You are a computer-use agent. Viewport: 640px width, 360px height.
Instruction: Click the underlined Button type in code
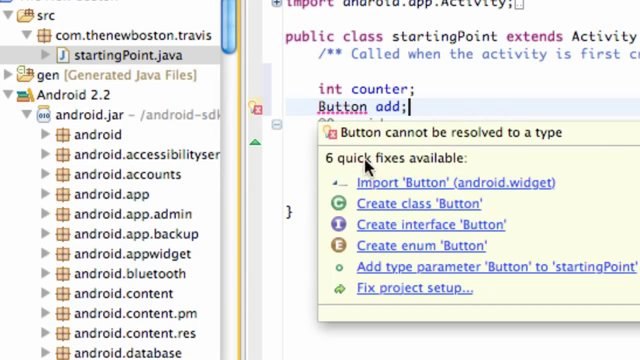click(x=342, y=107)
